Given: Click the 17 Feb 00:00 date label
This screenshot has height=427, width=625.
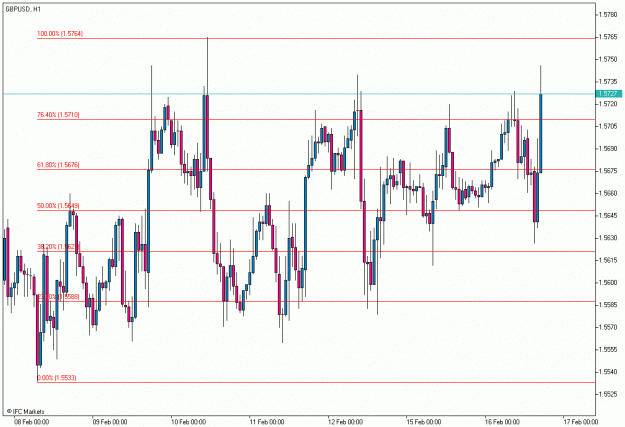Looking at the screenshot, I should click(581, 422).
